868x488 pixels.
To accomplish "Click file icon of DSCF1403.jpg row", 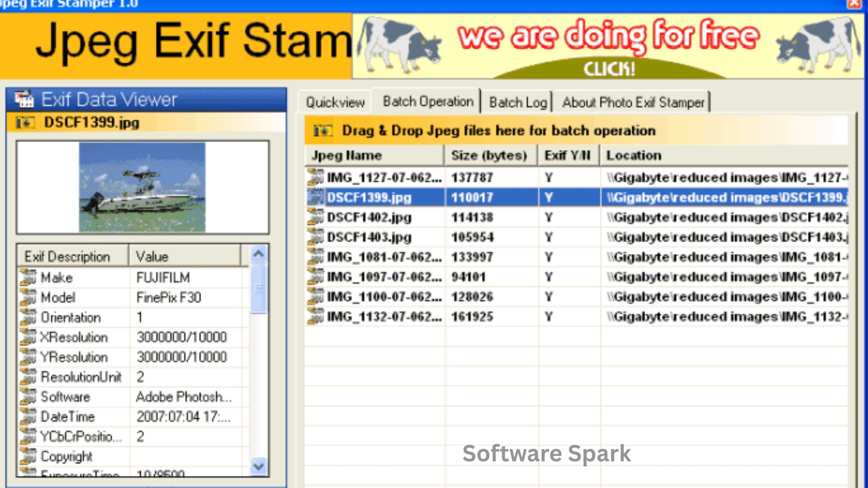I will click(x=316, y=237).
